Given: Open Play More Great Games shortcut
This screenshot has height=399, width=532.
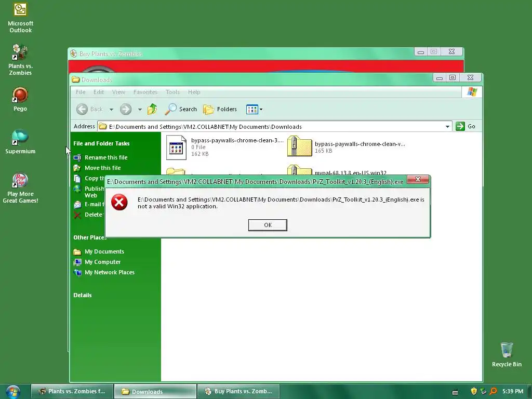Looking at the screenshot, I should 20,188.
